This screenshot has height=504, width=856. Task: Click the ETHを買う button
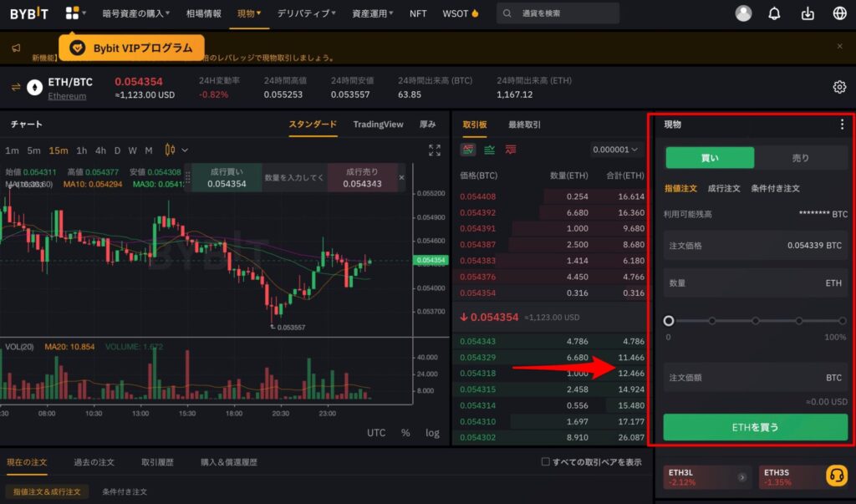pyautogui.click(x=756, y=427)
